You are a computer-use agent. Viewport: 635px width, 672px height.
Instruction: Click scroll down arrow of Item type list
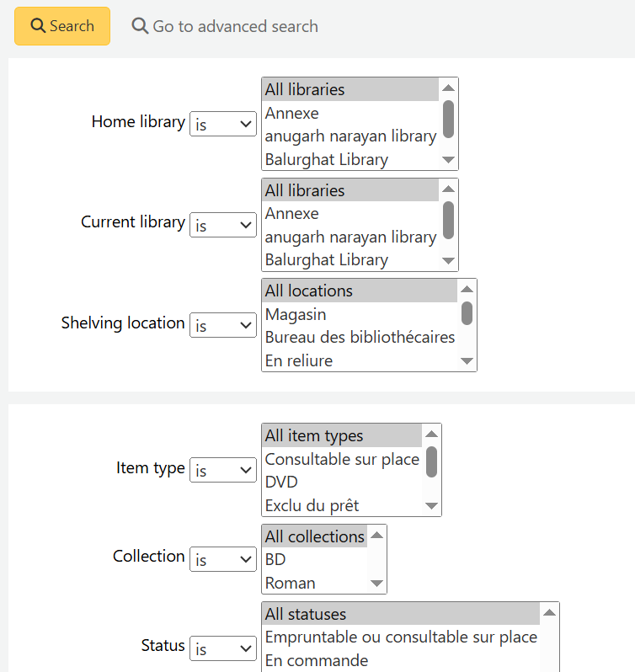point(431,506)
